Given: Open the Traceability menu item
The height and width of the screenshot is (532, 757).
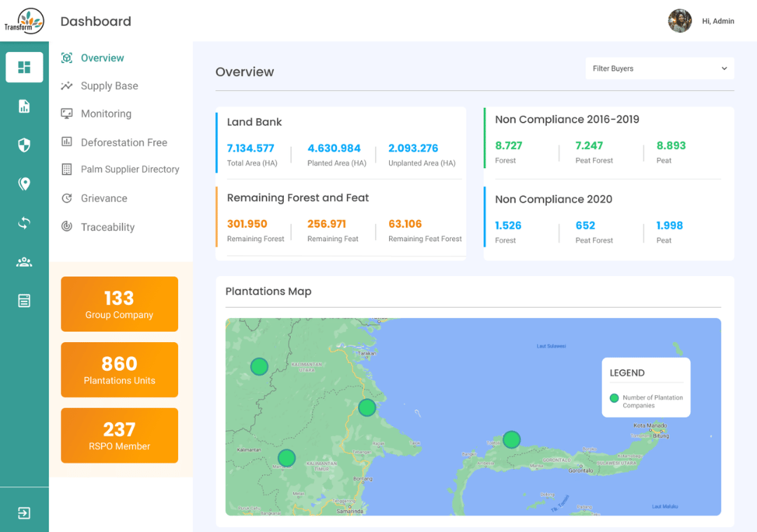Looking at the screenshot, I should pyautogui.click(x=107, y=227).
